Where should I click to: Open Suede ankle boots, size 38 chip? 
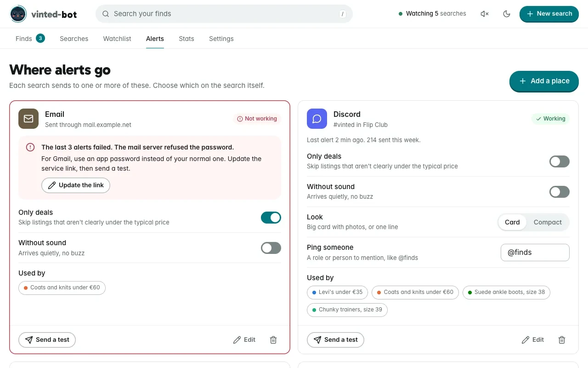point(506,293)
